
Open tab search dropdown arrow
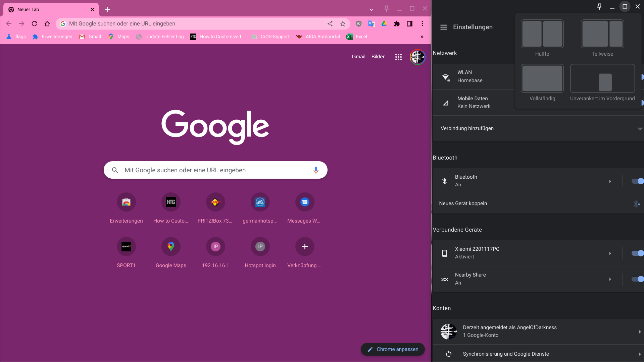click(x=371, y=9)
